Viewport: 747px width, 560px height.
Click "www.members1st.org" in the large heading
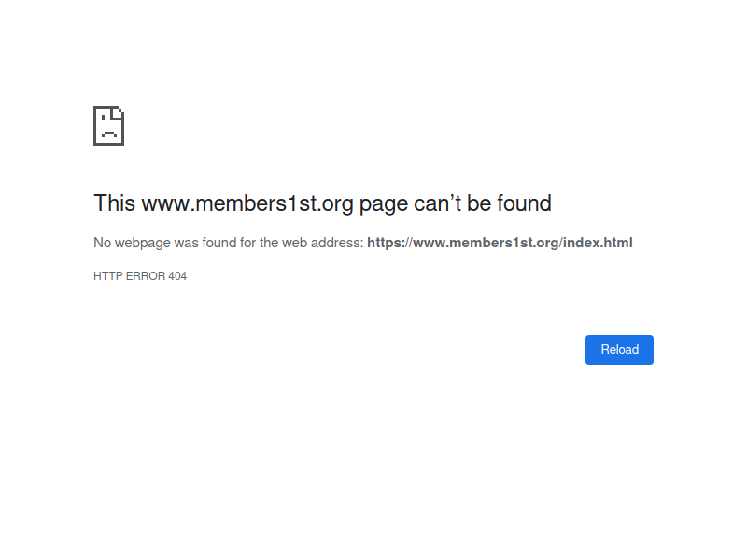tap(247, 203)
